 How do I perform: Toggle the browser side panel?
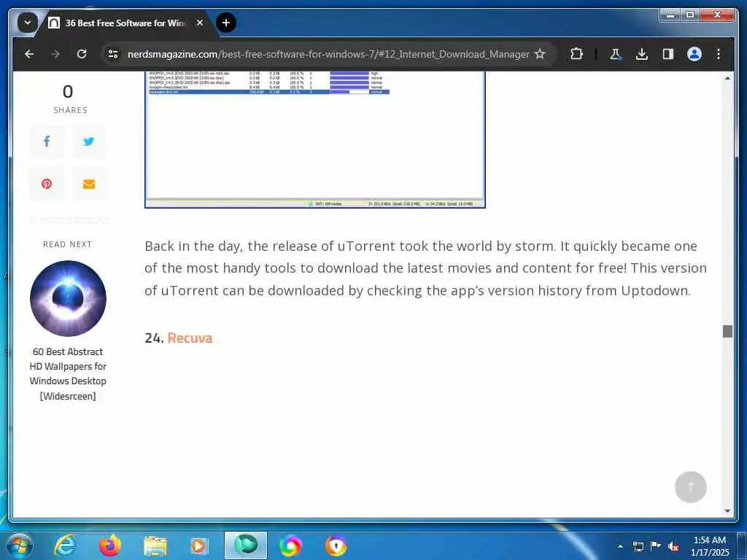coord(668,54)
